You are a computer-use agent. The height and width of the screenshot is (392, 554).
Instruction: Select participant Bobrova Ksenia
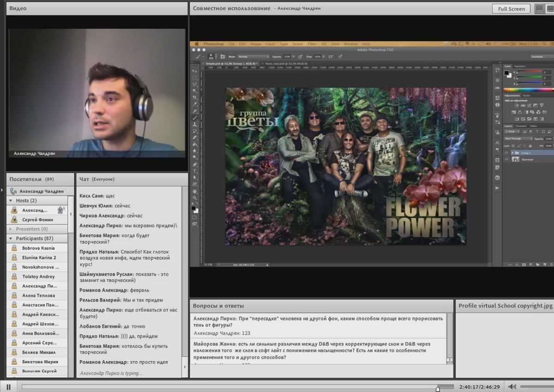37,248
